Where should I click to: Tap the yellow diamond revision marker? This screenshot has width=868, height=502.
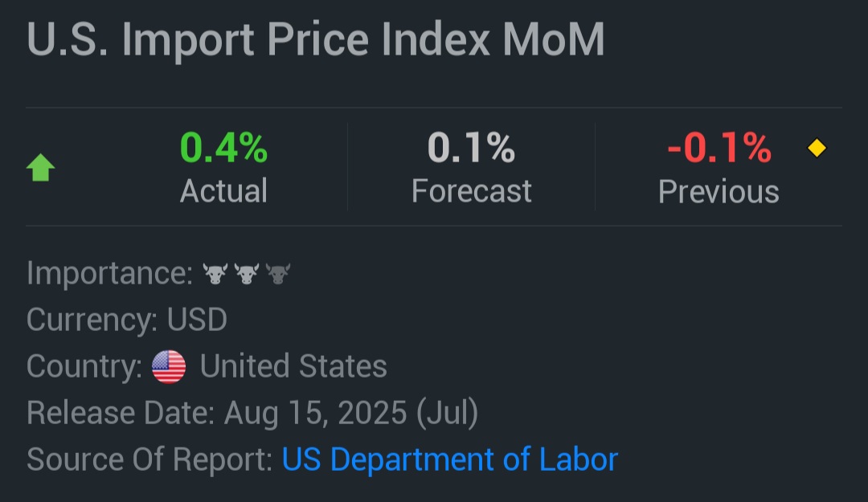[x=817, y=149]
